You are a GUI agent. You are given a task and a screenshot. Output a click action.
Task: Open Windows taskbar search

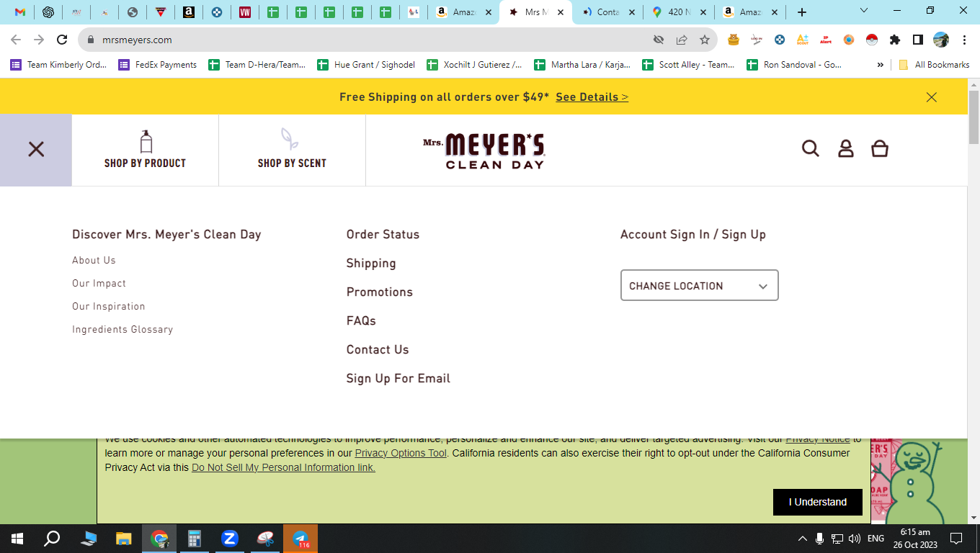52,539
